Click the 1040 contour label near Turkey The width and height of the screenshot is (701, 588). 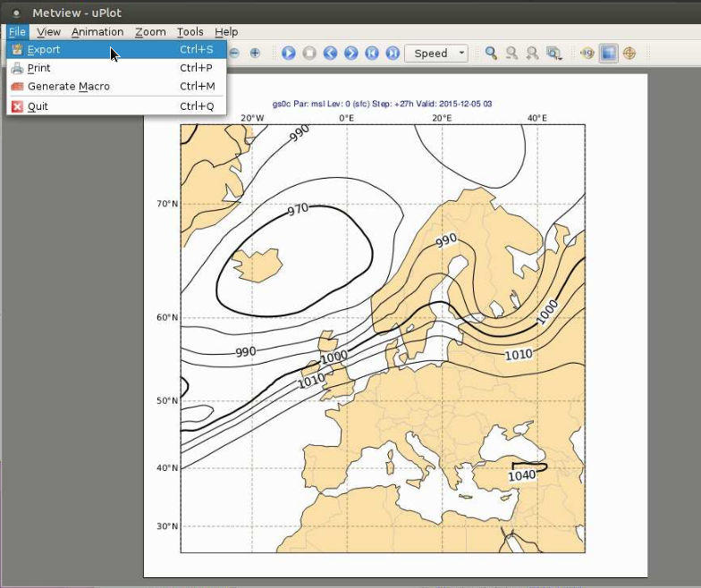(x=522, y=475)
